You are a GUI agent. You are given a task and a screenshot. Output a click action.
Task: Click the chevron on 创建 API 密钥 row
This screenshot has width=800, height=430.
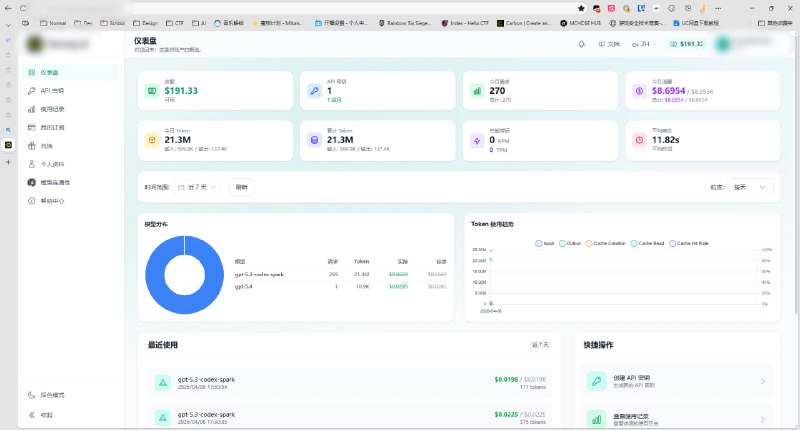763,382
